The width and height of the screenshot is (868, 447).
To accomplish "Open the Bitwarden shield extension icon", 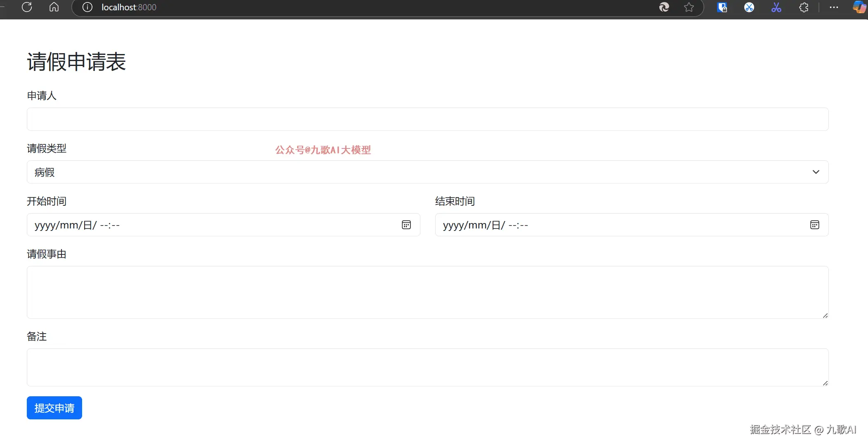I will pyautogui.click(x=722, y=7).
